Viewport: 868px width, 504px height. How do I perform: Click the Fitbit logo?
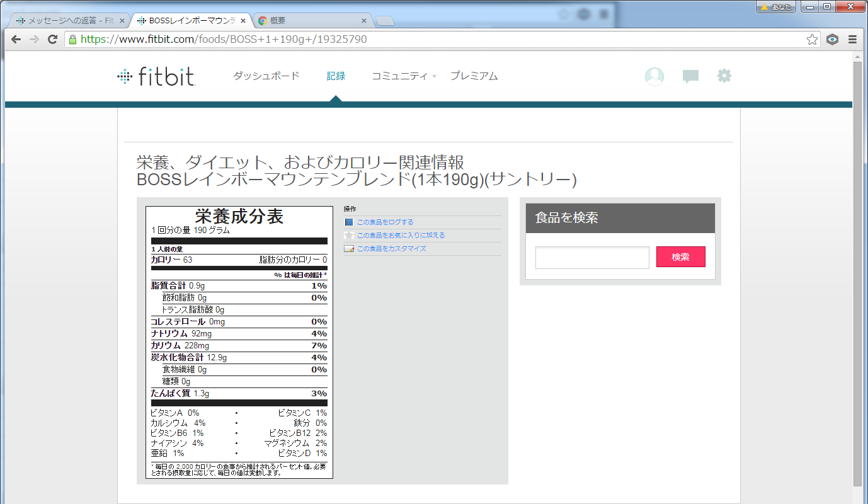[156, 76]
